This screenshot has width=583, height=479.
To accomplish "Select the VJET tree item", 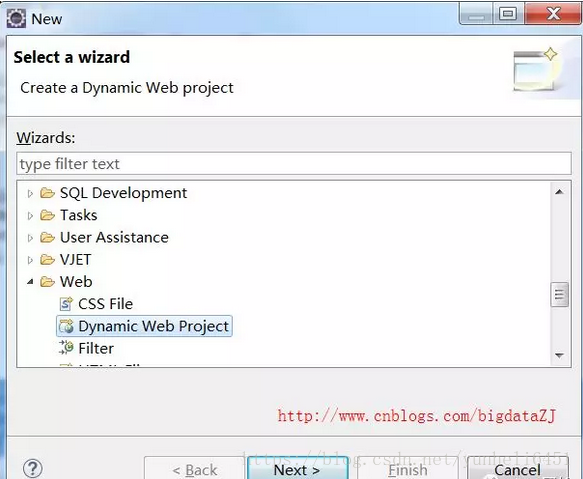I will (x=75, y=260).
